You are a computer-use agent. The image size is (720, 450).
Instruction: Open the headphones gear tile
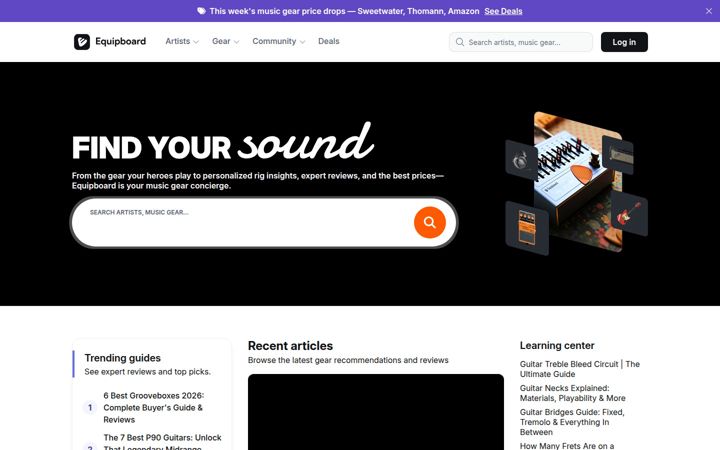coord(522,160)
